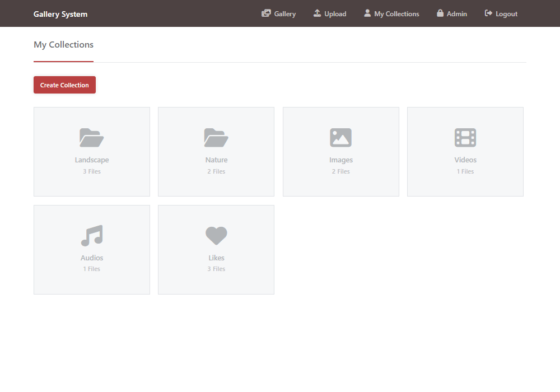
Task: Sign out via the Logout link
Action: (x=501, y=13)
